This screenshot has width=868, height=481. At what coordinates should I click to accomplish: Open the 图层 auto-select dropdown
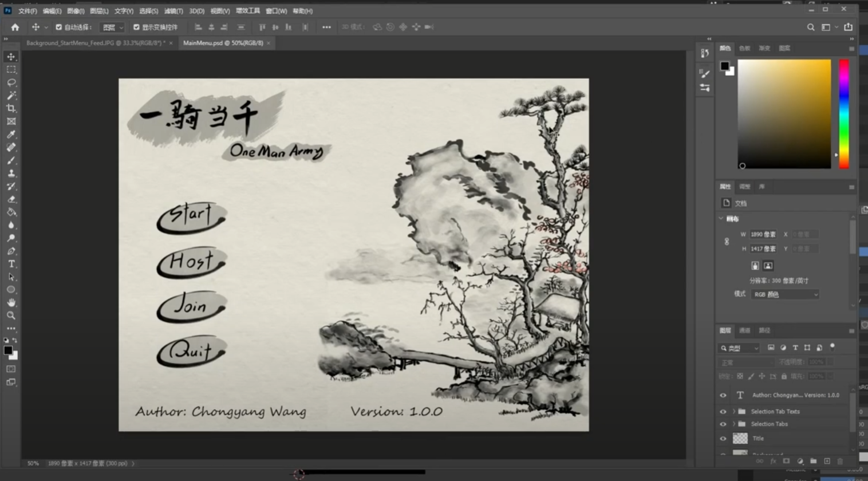coord(112,27)
